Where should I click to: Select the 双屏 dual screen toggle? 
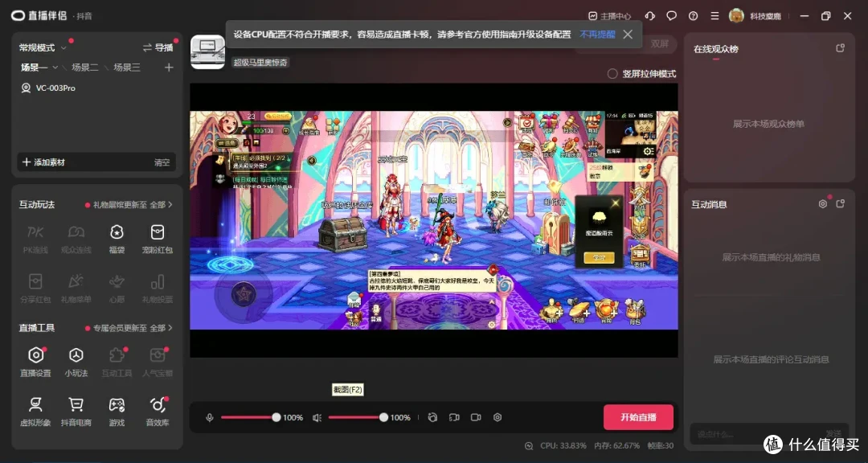[659, 43]
